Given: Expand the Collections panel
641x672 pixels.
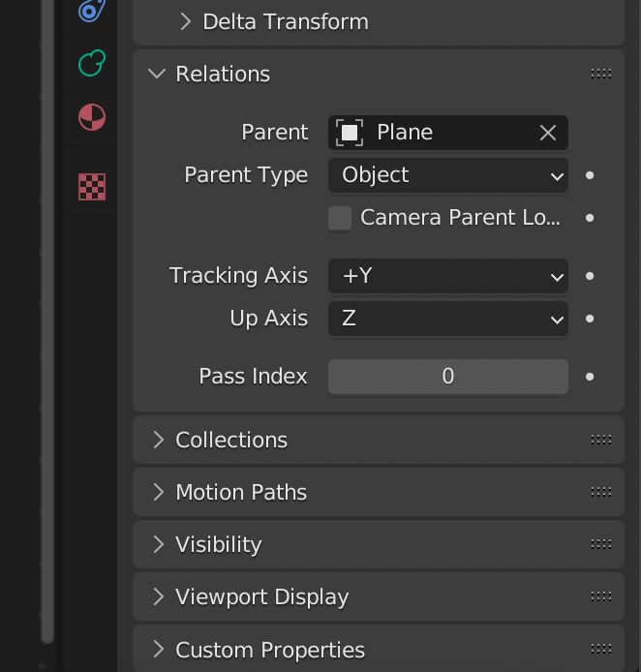Looking at the screenshot, I should 158,440.
